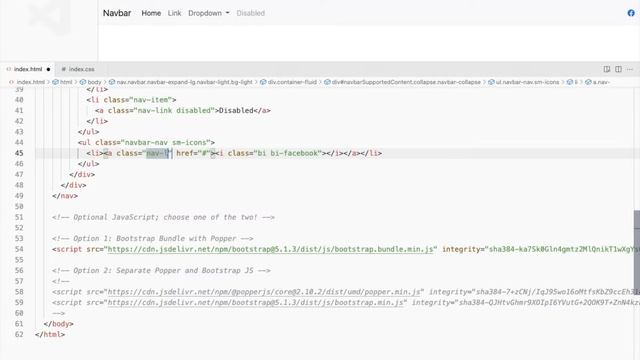Image resolution: width=640 pixels, height=360 pixels.
Task: Open the More Actions ellipsis menu
Action: pos(630,69)
